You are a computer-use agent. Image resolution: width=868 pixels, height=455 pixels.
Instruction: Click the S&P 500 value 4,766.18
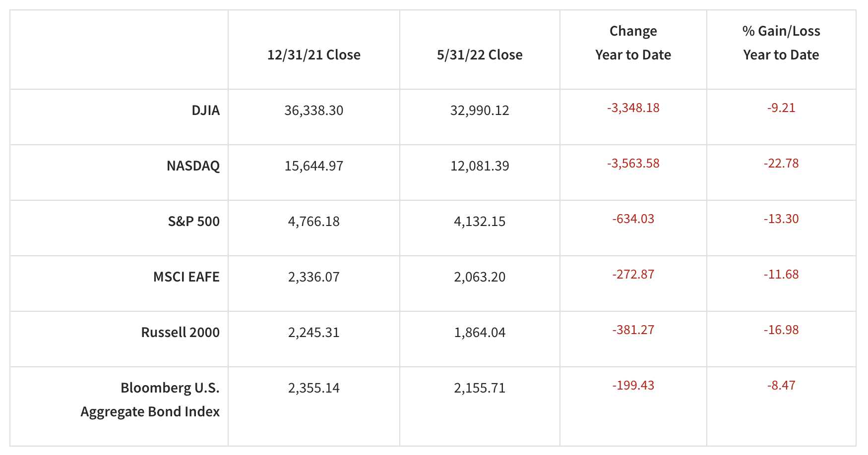[313, 221]
